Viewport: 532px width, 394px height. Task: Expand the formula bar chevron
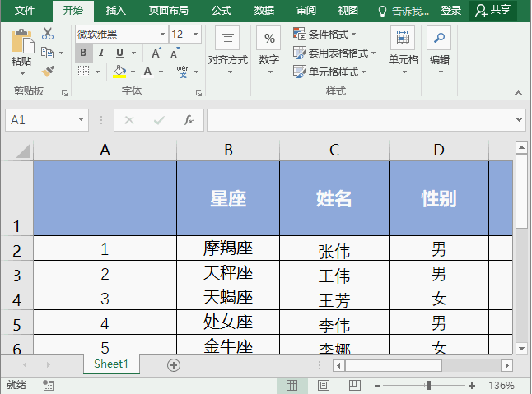[x=519, y=119]
